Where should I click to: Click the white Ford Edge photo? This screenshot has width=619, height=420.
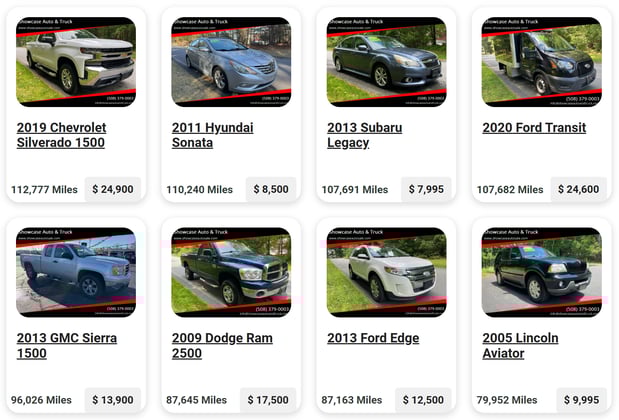(386, 272)
